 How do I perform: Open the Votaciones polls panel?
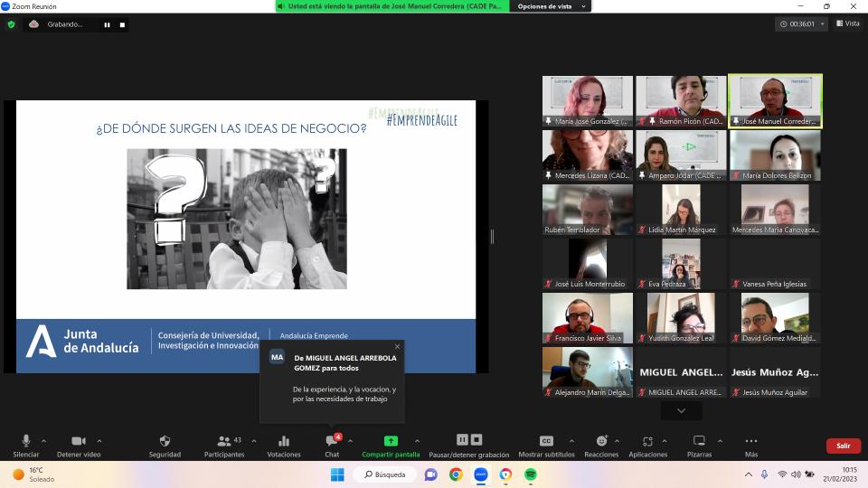coord(283,441)
